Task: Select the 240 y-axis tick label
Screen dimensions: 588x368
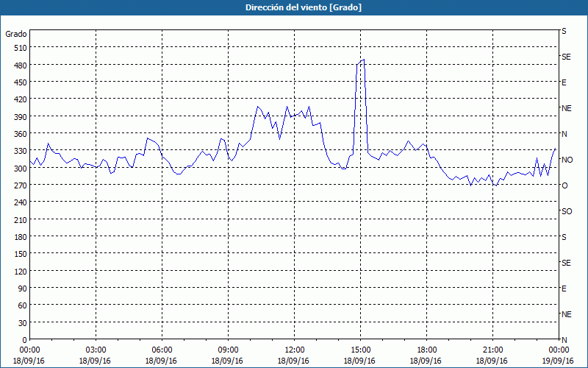Action: click(21, 202)
